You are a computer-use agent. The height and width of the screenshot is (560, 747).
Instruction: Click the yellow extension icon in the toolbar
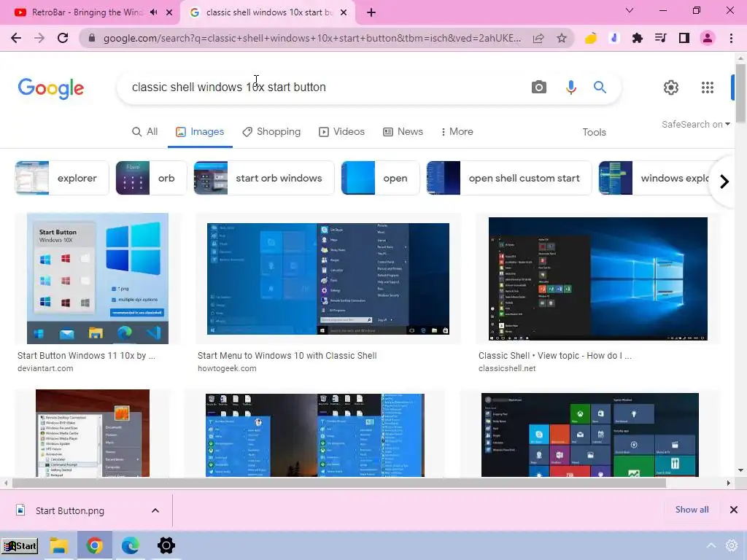tap(590, 38)
